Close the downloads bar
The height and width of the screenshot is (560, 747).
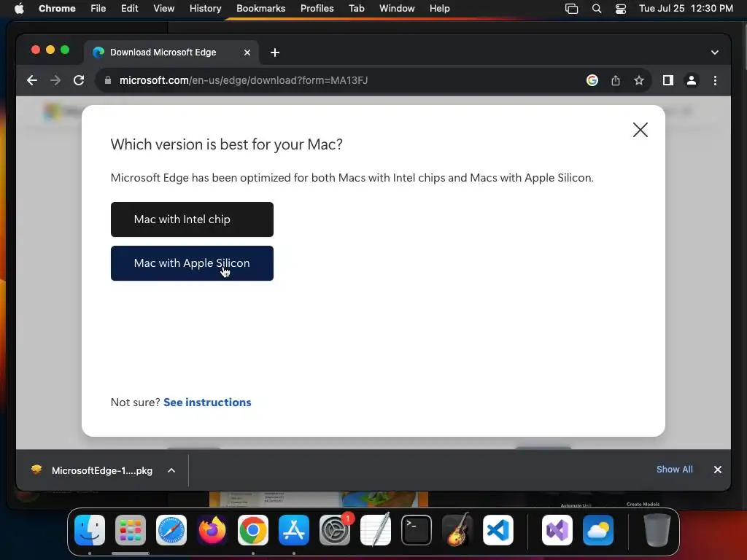718,470
